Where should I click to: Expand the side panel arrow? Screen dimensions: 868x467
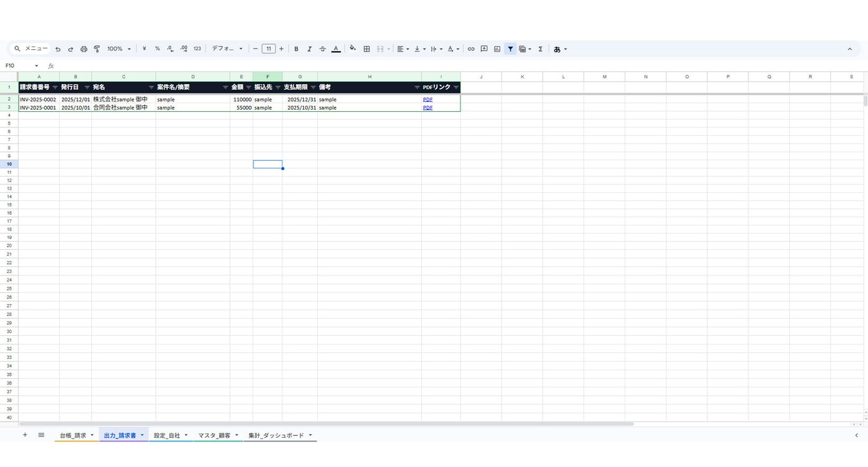[x=856, y=435]
